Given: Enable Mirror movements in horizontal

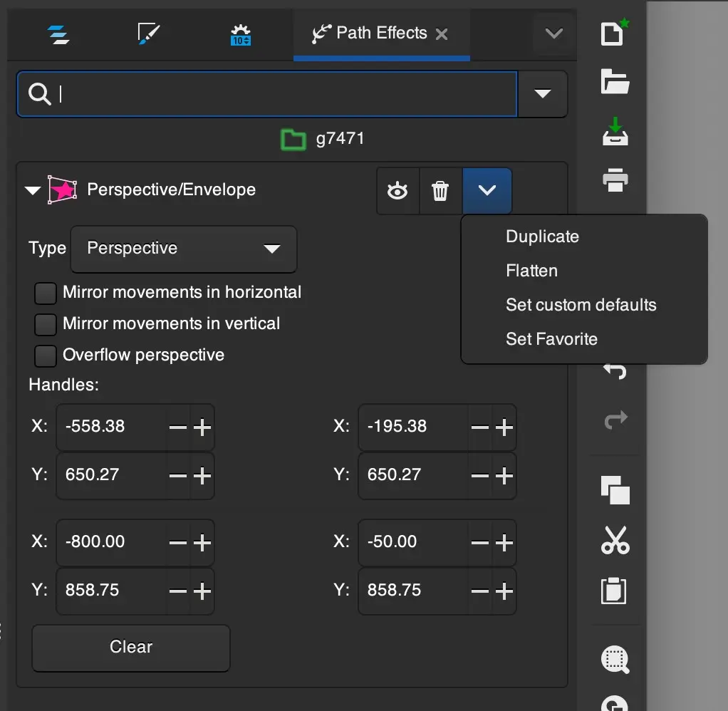Looking at the screenshot, I should 46,293.
